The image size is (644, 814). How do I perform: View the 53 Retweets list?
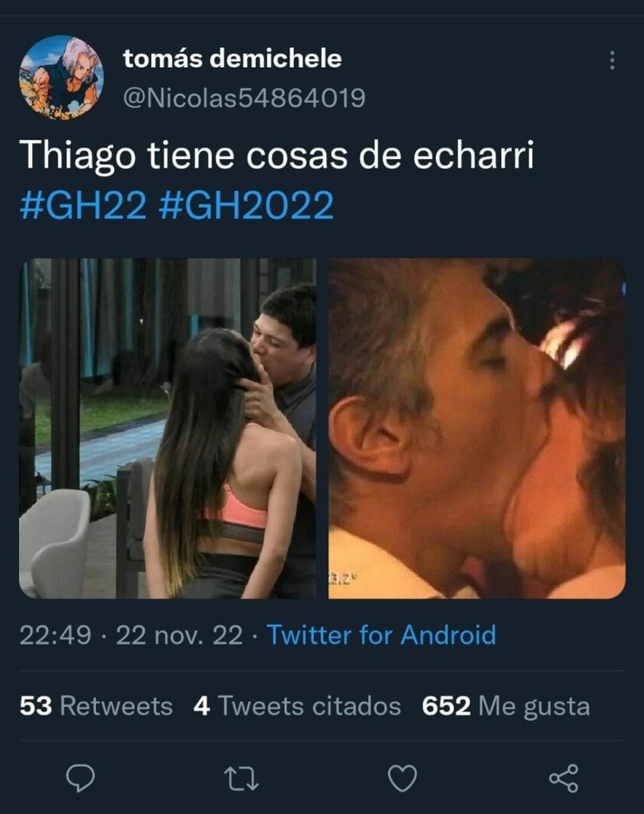(x=96, y=706)
